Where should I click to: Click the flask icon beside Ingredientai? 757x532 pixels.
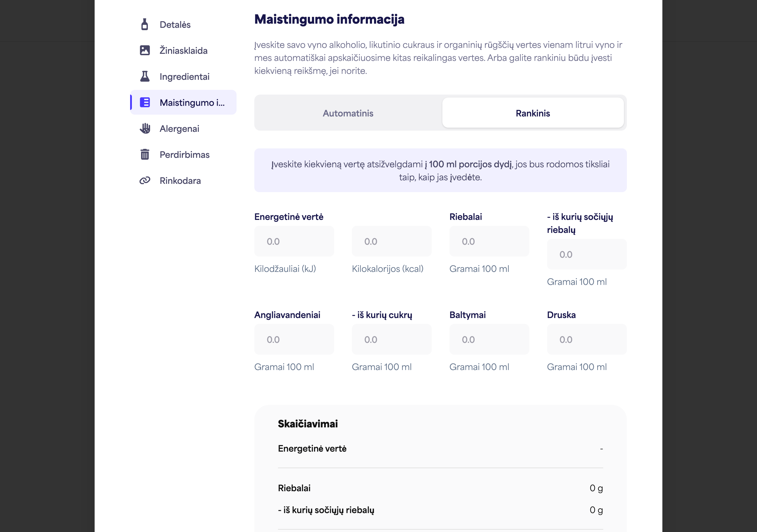(145, 76)
